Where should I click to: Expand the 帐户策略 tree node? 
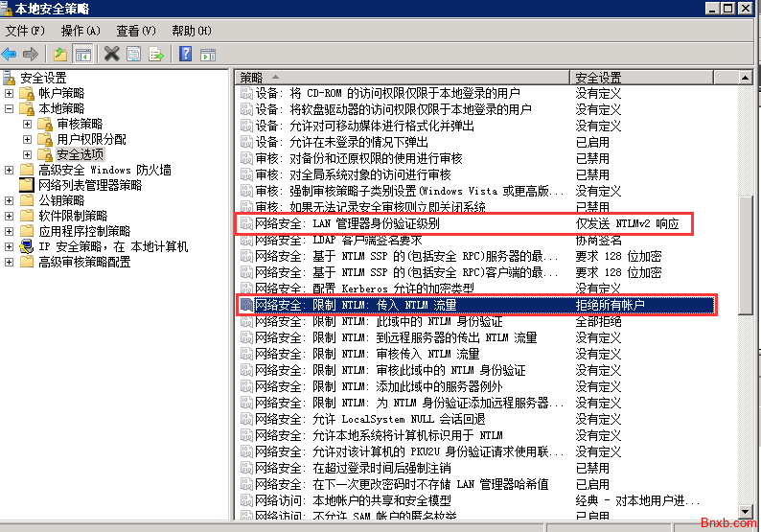(9, 93)
